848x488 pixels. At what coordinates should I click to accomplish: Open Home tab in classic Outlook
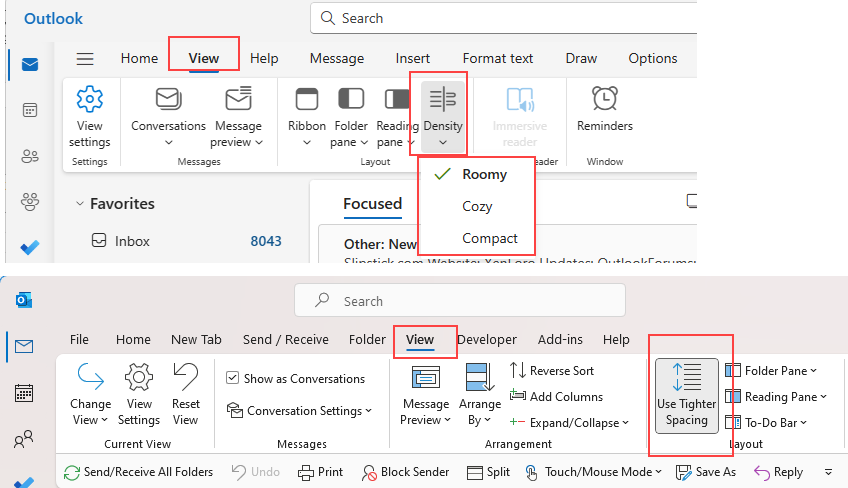133,340
